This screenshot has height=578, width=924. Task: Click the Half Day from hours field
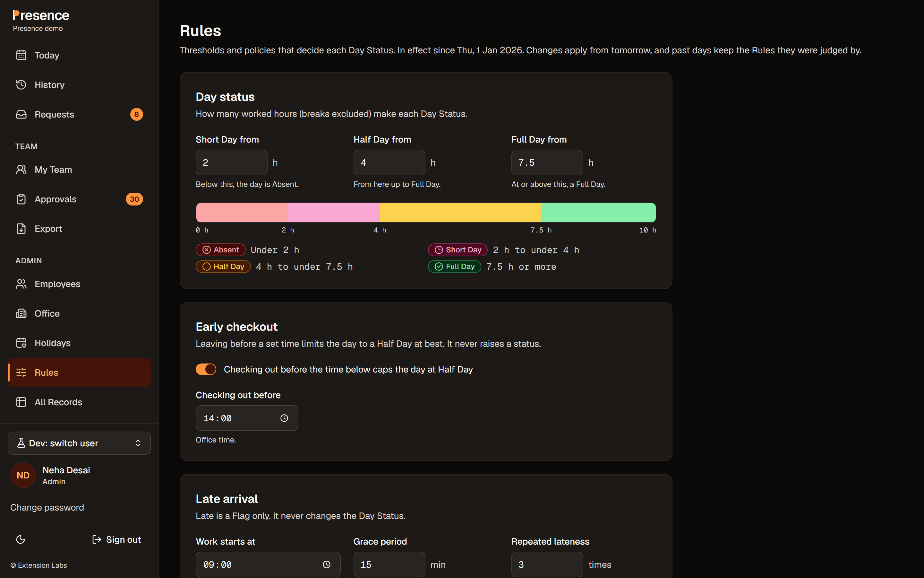tap(389, 162)
